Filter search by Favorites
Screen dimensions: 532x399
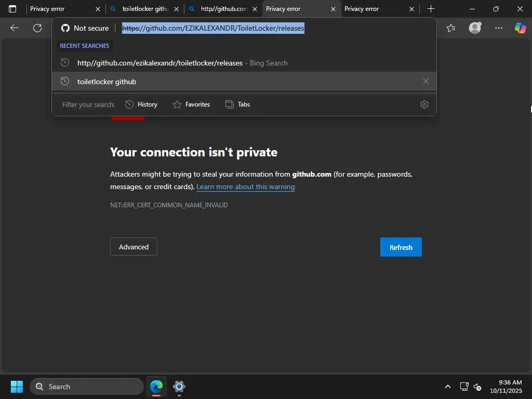click(x=191, y=104)
